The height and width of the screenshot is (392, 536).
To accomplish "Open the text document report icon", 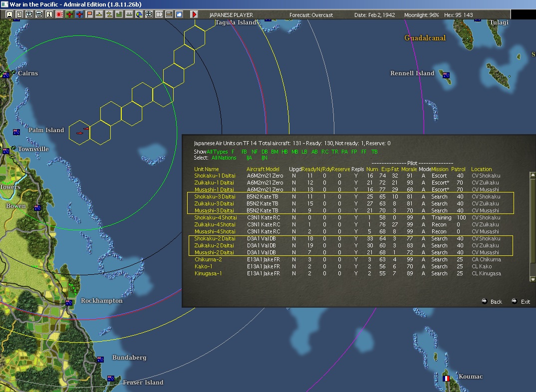I will pos(19,14).
